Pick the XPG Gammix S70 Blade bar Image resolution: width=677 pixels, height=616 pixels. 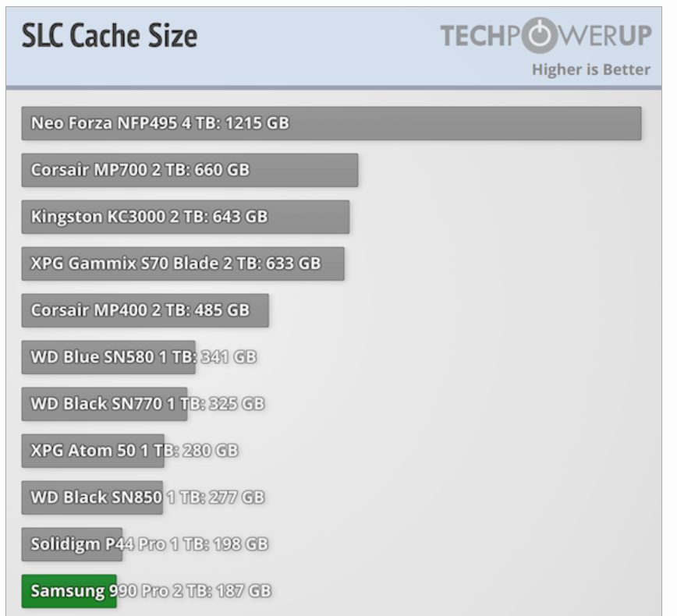point(183,264)
